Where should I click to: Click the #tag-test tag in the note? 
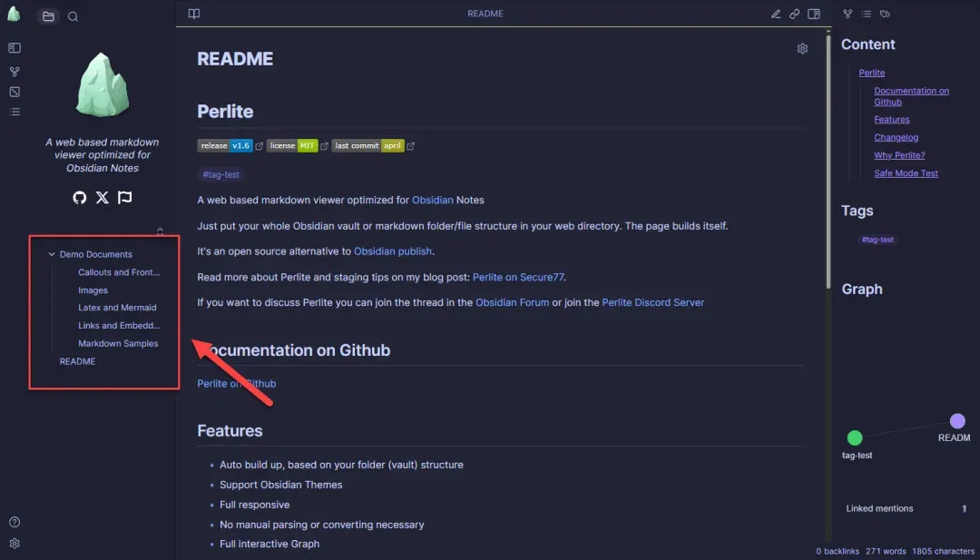tap(221, 175)
